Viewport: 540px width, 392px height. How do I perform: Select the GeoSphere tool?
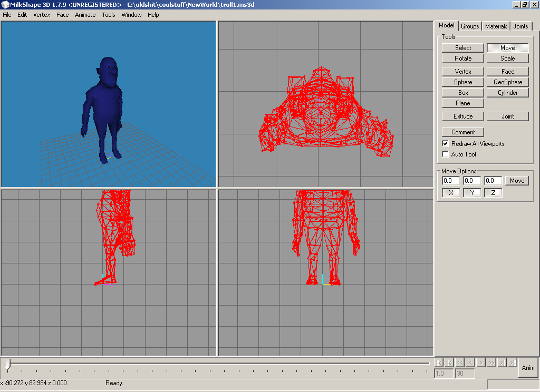(507, 82)
